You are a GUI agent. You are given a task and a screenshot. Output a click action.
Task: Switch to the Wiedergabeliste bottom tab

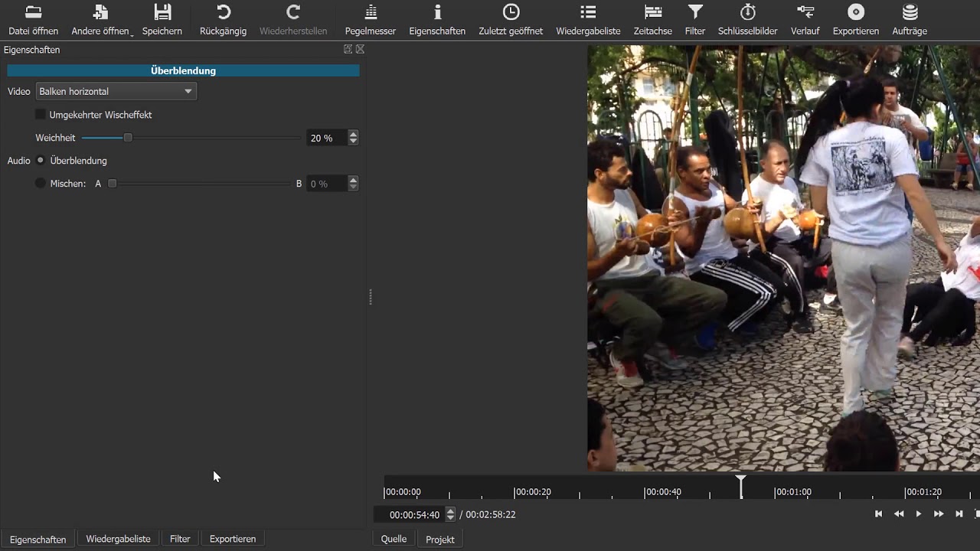pos(118,539)
